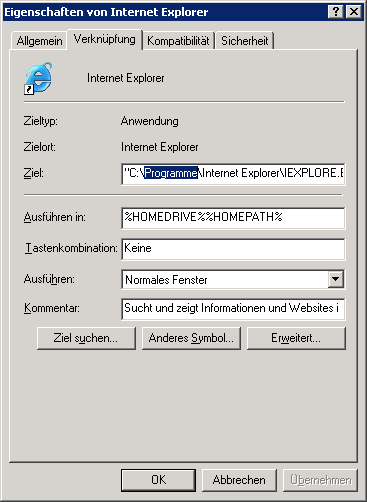Click Abbrechen to cancel
The width and height of the screenshot is (367, 502).
point(239,480)
